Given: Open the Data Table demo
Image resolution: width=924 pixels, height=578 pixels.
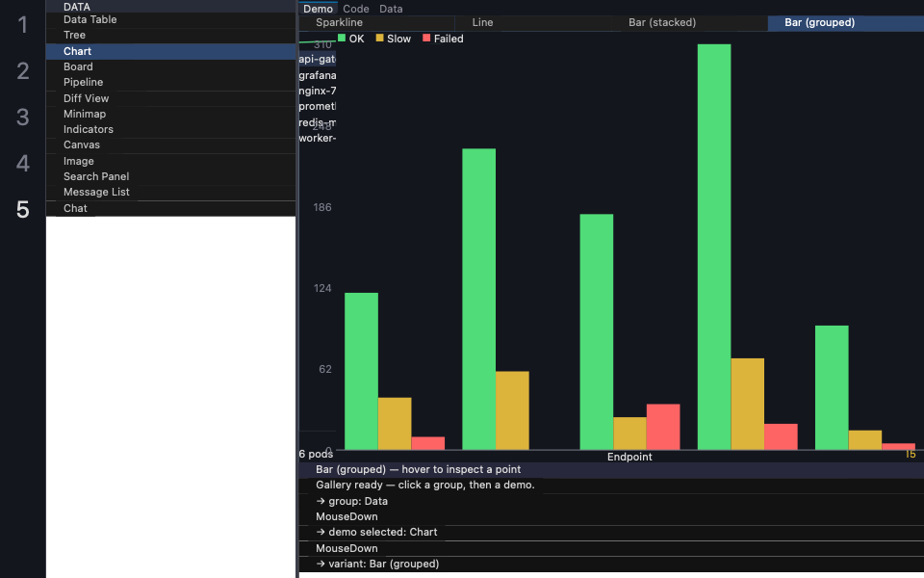Looking at the screenshot, I should click(170, 20).
